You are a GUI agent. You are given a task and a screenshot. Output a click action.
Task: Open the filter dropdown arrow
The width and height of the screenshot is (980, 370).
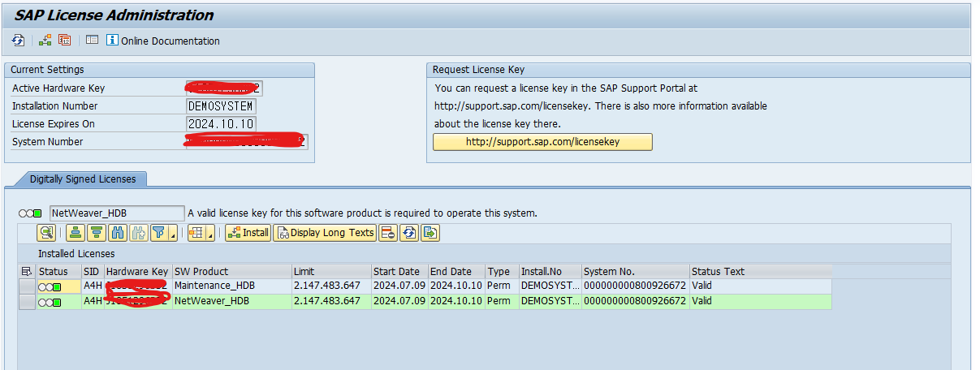click(x=172, y=234)
